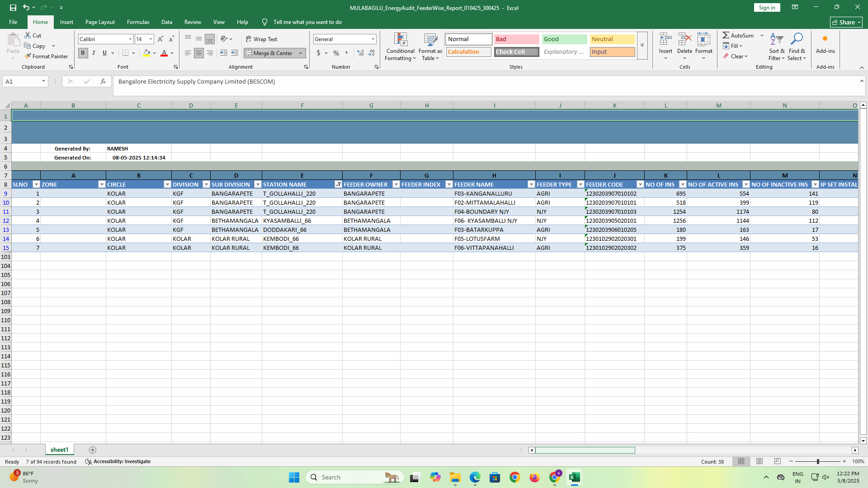The image size is (868, 488).
Task: Click the horizontal scrollbar thumb
Action: [x=585, y=450]
